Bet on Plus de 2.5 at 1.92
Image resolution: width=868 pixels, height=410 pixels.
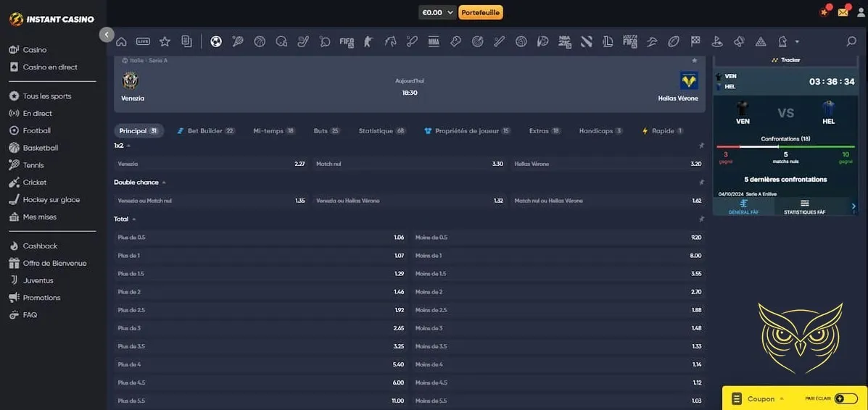[x=261, y=310]
